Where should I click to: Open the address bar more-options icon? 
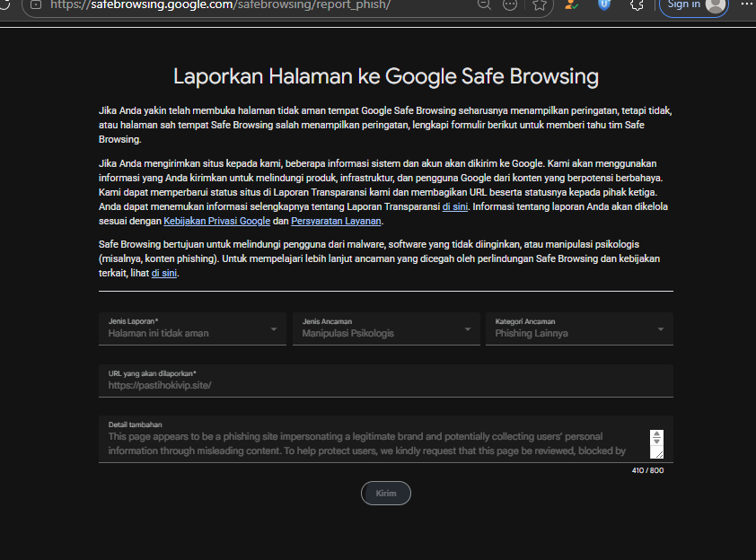[x=510, y=4]
